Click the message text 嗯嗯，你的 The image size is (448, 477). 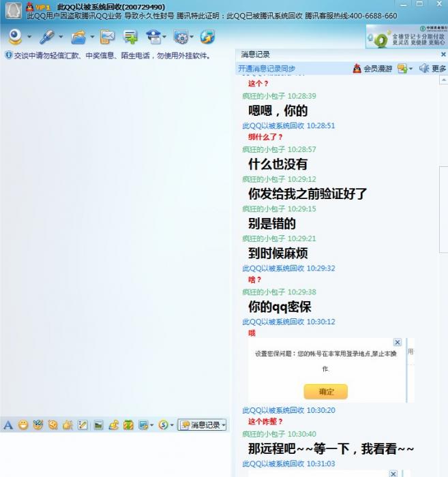tap(278, 110)
